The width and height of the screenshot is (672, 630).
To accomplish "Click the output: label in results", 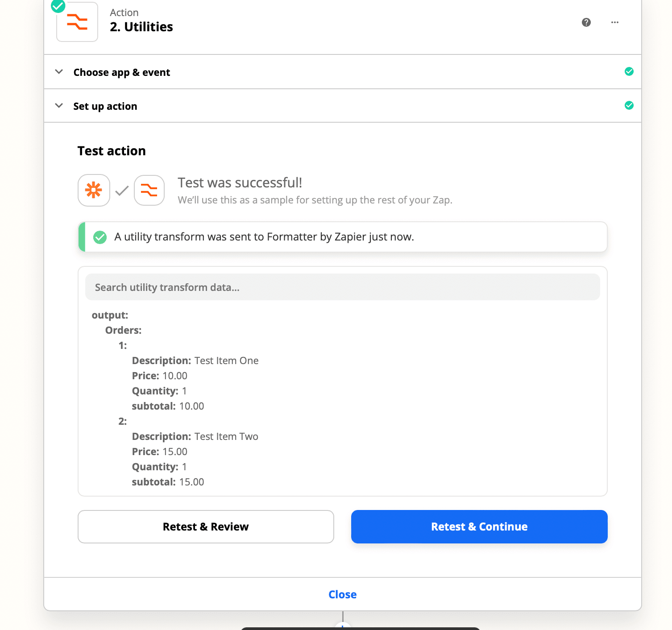I will coord(110,315).
